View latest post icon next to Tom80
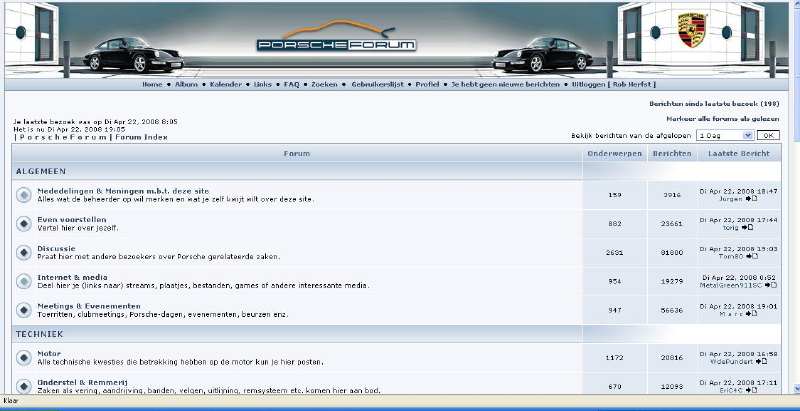 752,256
